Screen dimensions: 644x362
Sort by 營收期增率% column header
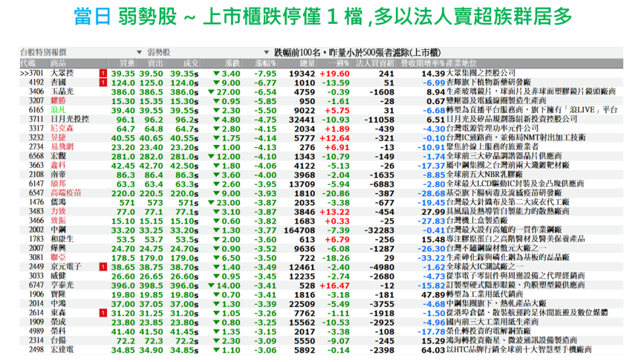tap(422, 64)
